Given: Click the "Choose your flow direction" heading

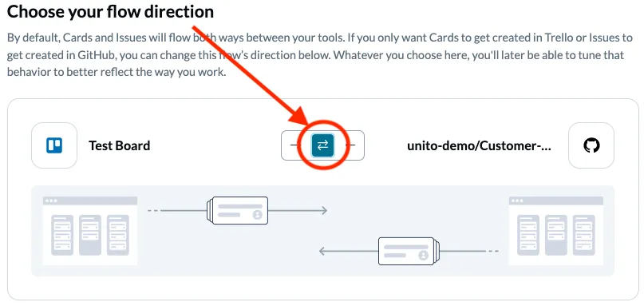Looking at the screenshot, I should click(110, 11).
